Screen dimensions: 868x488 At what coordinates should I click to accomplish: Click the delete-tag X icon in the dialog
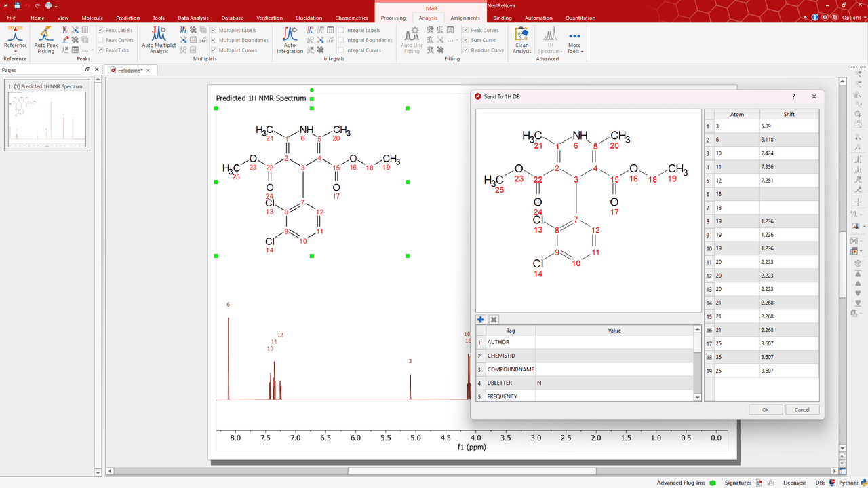[494, 320]
